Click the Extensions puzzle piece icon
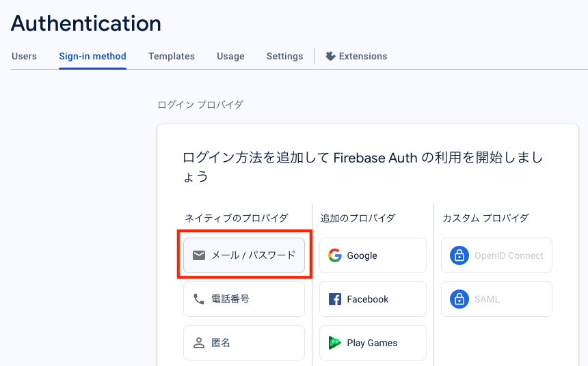 (x=330, y=56)
